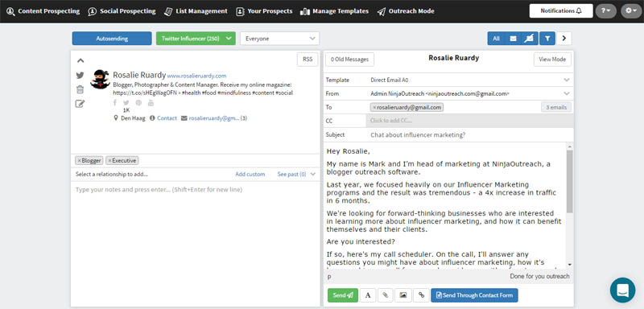Screen dimensions: 644x309
Task: Click the text formatting 'A' button
Action: coord(368,295)
